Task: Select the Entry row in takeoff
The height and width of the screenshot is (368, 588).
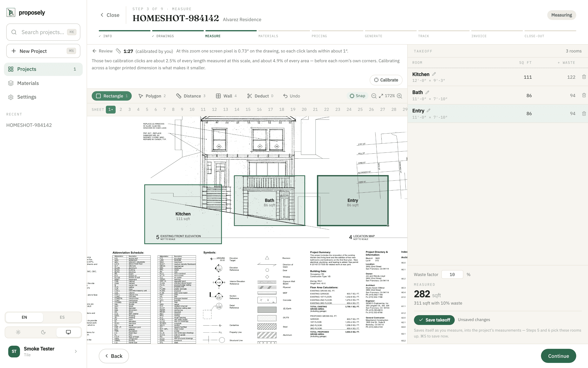Action: click(x=498, y=113)
